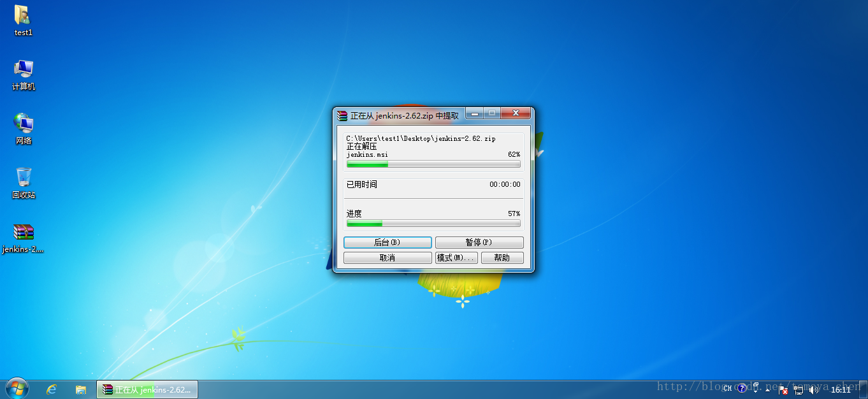Launch Internet Explorer from taskbar
This screenshot has width=868, height=399.
(x=52, y=389)
